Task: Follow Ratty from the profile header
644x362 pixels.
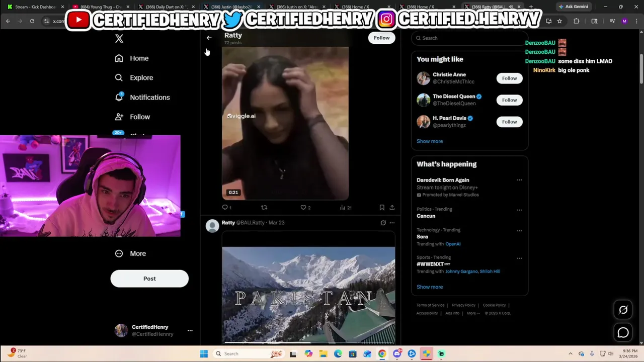Action: tap(381, 38)
